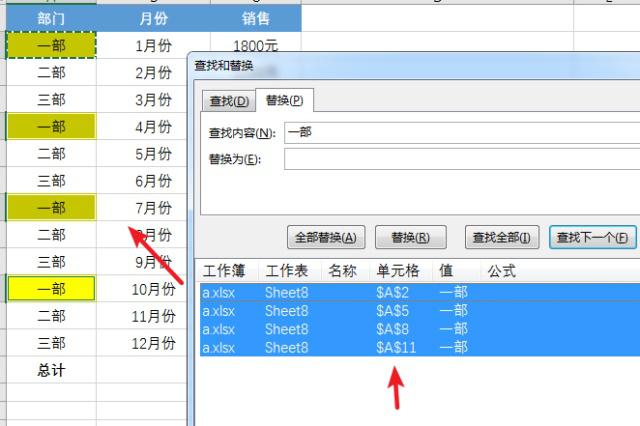Click the 查找下一个(F) button
Screen dimensions: 640x426
(593, 237)
